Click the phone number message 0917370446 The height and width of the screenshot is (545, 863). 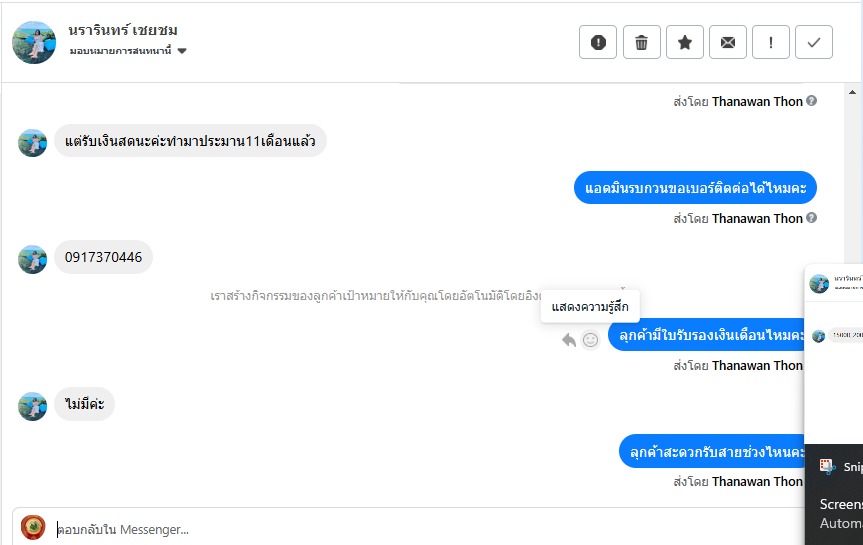[103, 258]
